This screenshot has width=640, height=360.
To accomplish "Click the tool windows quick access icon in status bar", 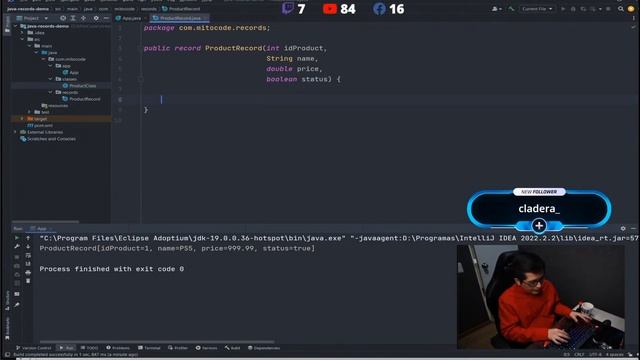I will (7, 355).
